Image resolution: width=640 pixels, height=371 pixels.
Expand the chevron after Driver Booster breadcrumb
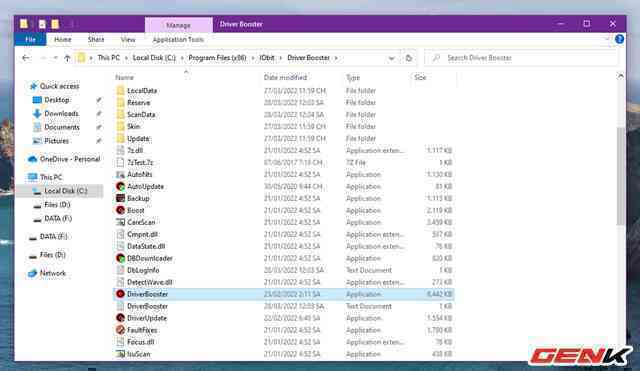(x=336, y=58)
